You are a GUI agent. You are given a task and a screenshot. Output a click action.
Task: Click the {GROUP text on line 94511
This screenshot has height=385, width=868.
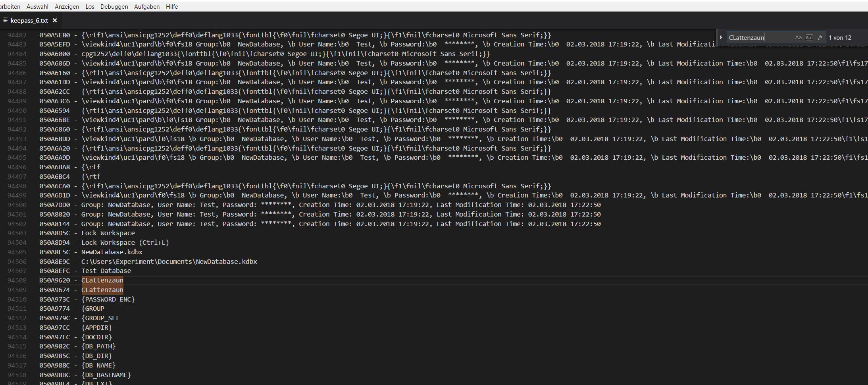pyautogui.click(x=93, y=308)
